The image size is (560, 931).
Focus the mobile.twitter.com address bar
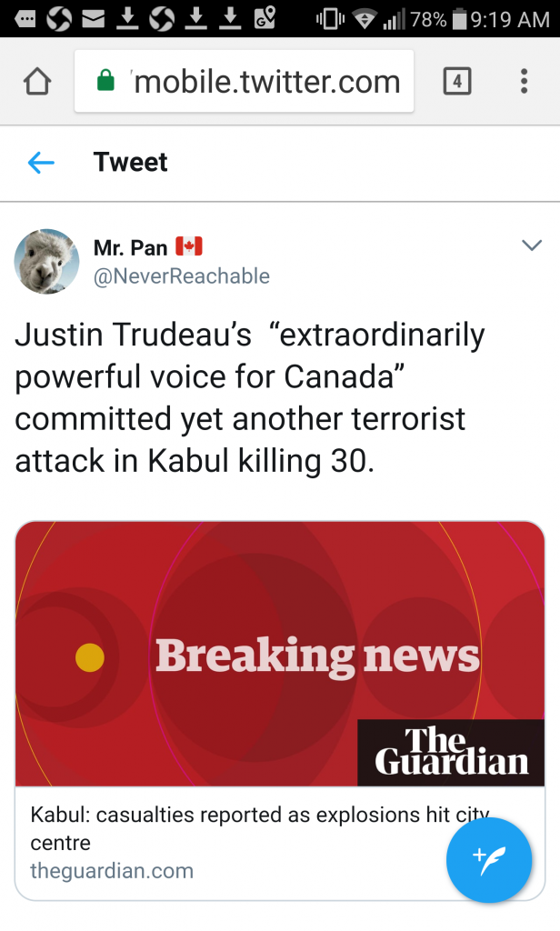tap(265, 82)
